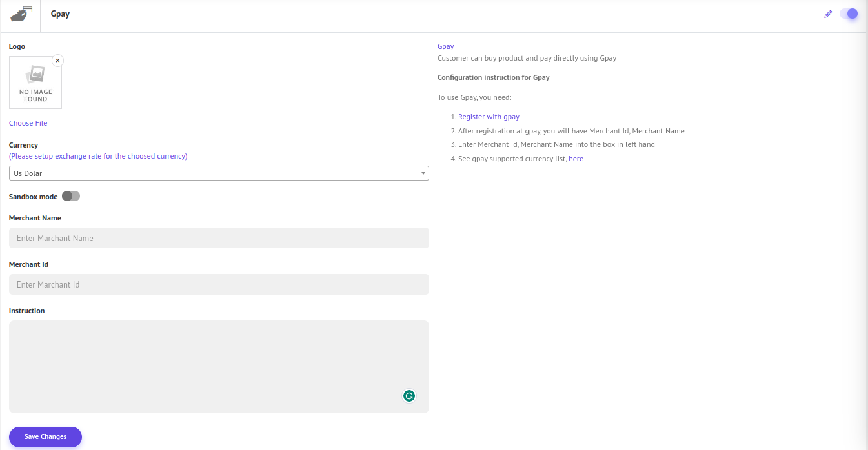Click the Gpay hand-and-card payment icon
The height and width of the screenshot is (450, 868).
tap(21, 14)
